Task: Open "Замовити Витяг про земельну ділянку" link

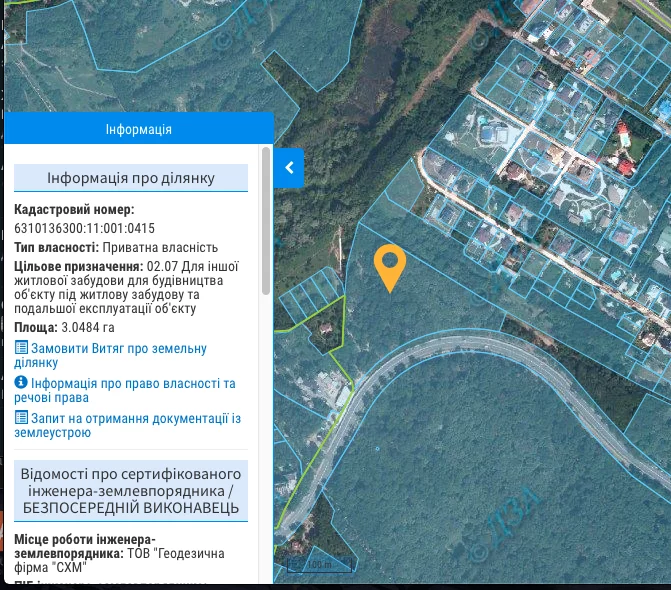Action: pos(110,355)
